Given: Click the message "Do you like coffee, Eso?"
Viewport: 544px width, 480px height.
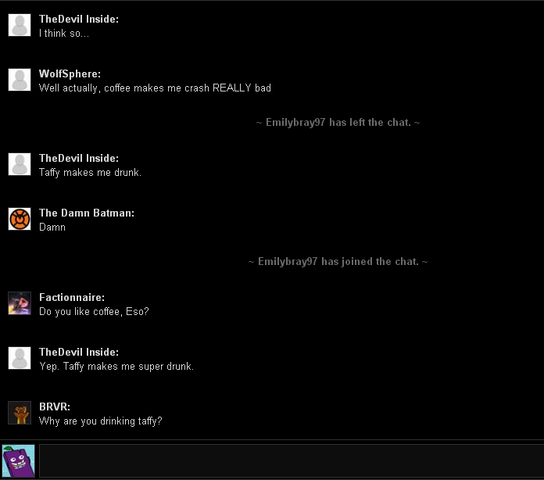Looking at the screenshot, I should 94,311.
